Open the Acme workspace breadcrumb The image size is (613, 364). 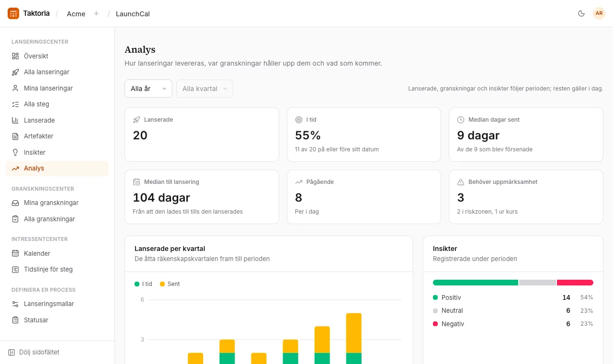coord(76,14)
